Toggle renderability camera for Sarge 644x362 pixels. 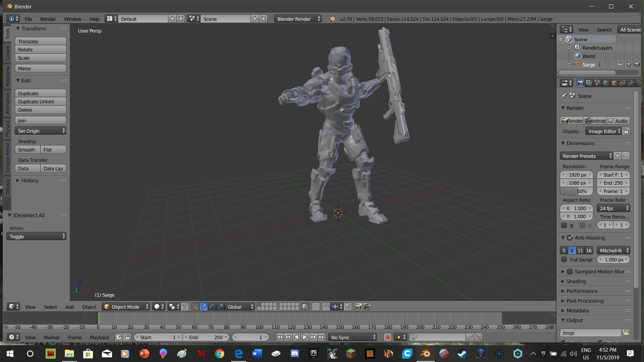pyautogui.click(x=637, y=64)
